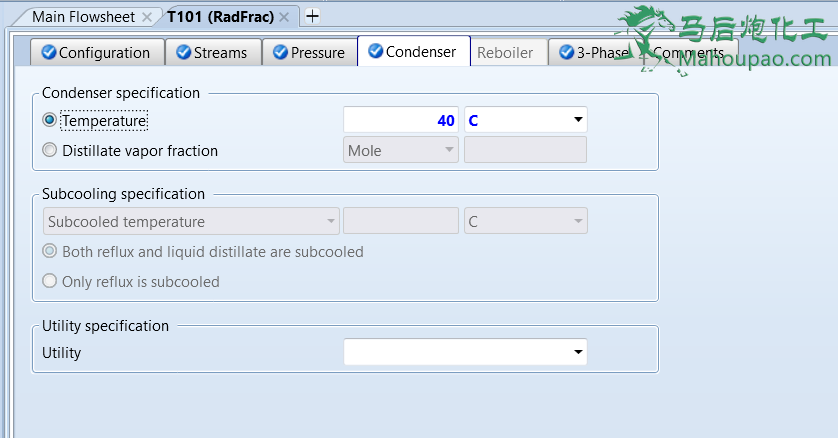Switch to the Main Flowsheet tab
838x438 pixels.
pos(82,17)
